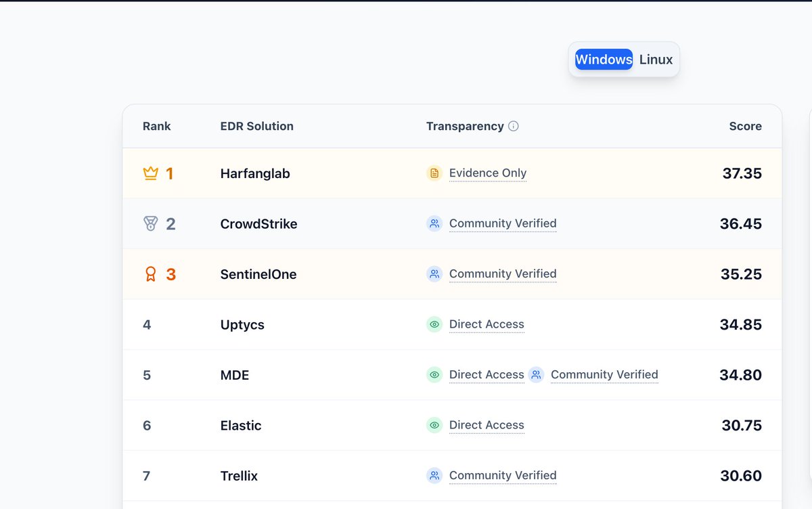Click the score 34.80
This screenshot has height=509, width=812.
741,374
